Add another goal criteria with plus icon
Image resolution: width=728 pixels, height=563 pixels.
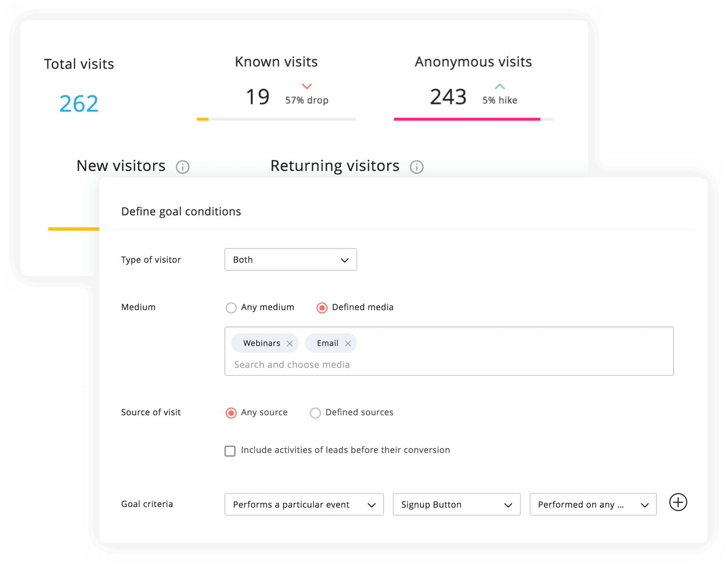[x=678, y=503]
